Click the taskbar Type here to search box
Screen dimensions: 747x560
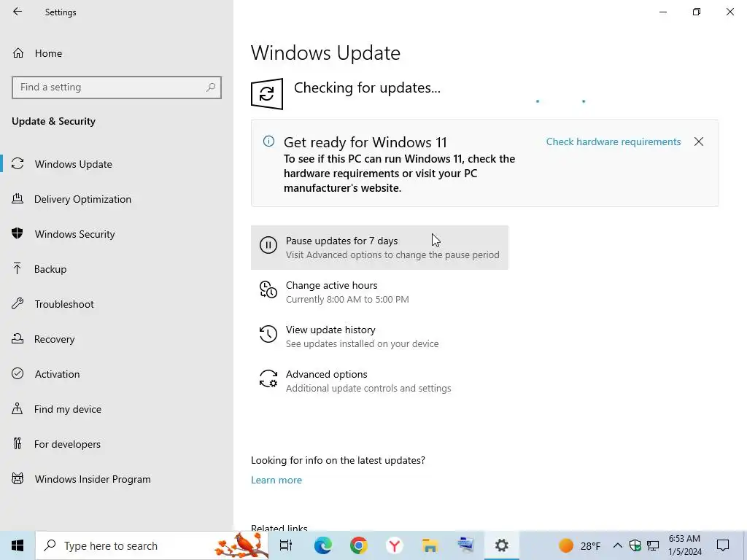152,545
